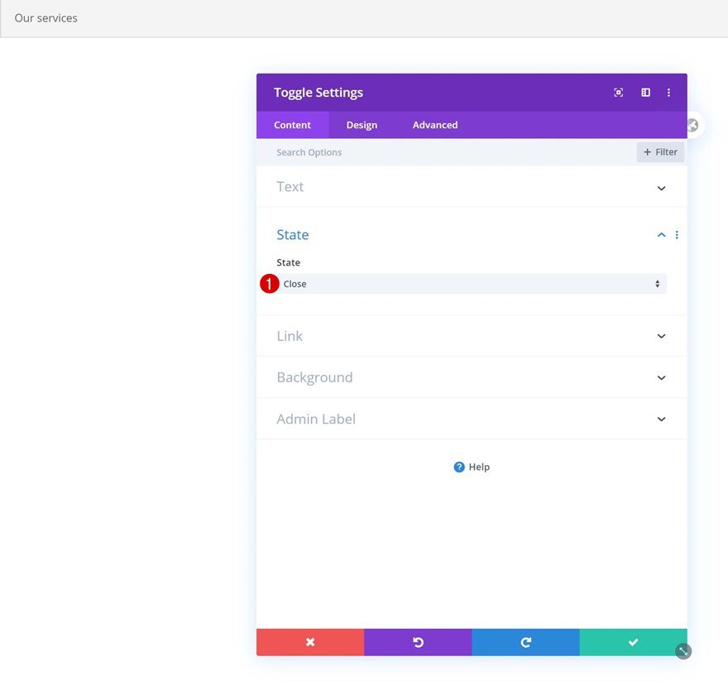Switch to the Design tab
The image size is (728, 700).
[362, 125]
